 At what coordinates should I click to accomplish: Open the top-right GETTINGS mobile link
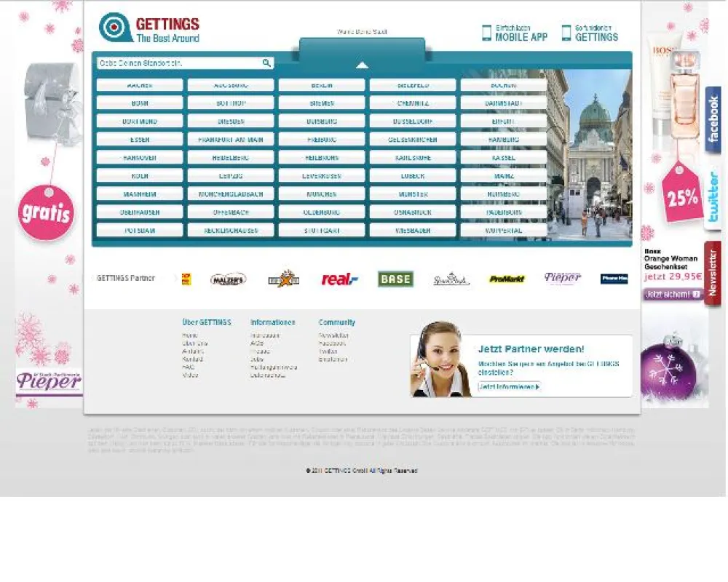[x=596, y=33]
